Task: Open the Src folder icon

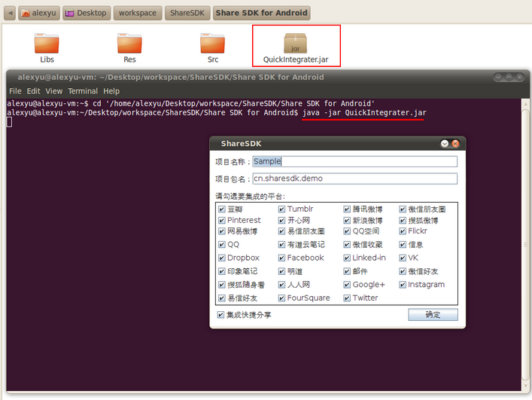Action: point(212,44)
